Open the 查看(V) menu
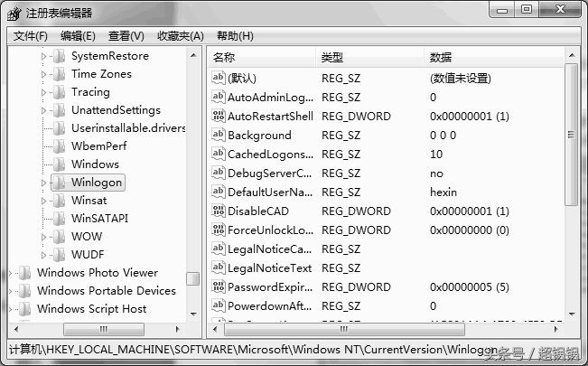 (126, 36)
